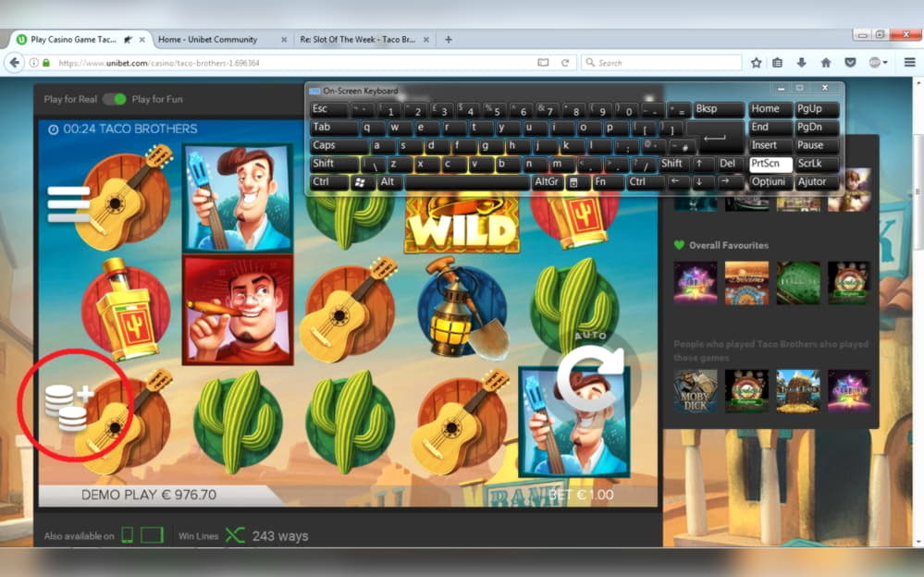
Task: Click the Alt key on On-Screen Keyboard
Action: pyautogui.click(x=390, y=182)
